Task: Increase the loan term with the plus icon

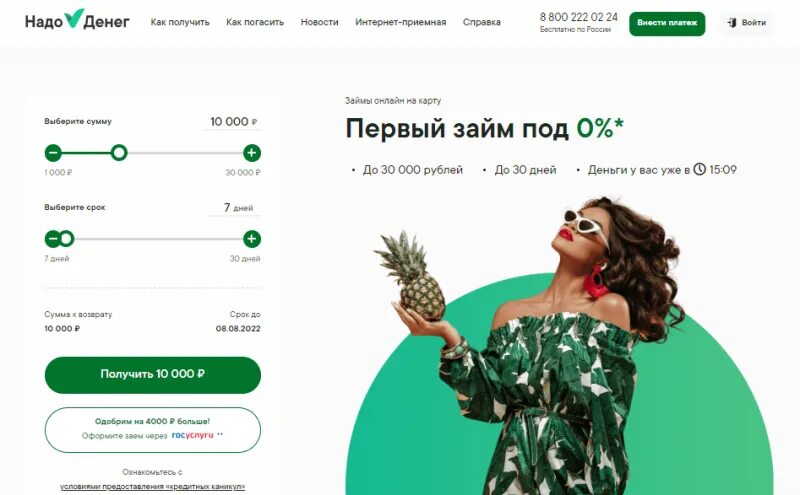Action: tap(252, 238)
